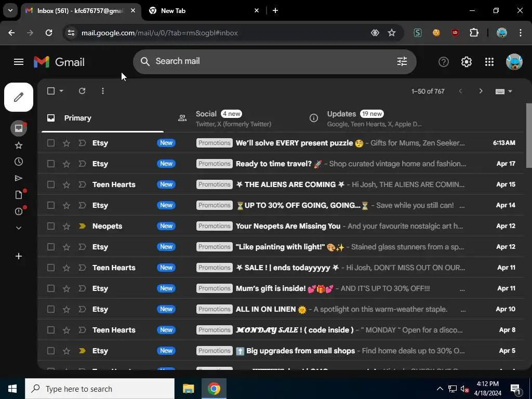The image size is (532, 399).
Task: Open Chrome tab search dropdown arrow
Action: click(10, 10)
